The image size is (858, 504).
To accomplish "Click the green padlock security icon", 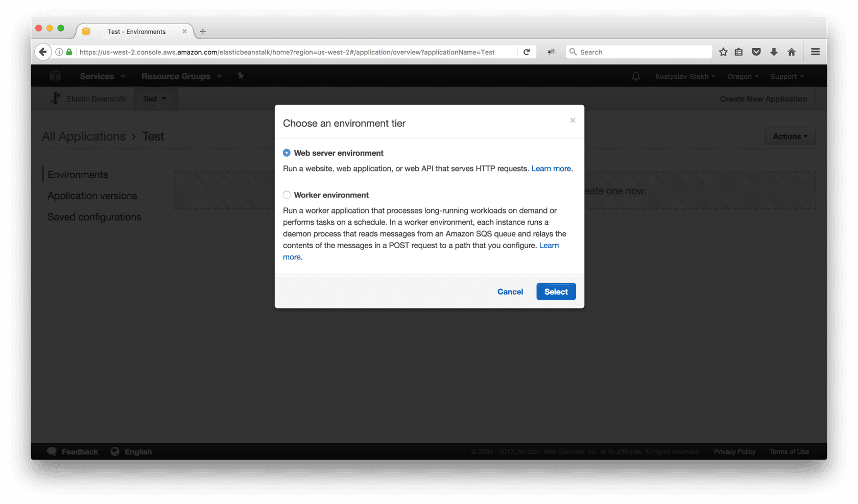I will pos(69,52).
